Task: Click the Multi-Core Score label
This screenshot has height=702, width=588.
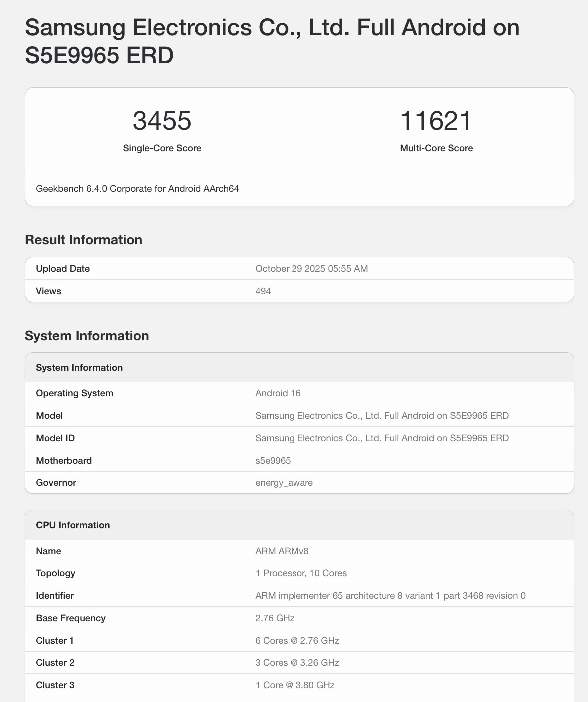Action: click(436, 148)
